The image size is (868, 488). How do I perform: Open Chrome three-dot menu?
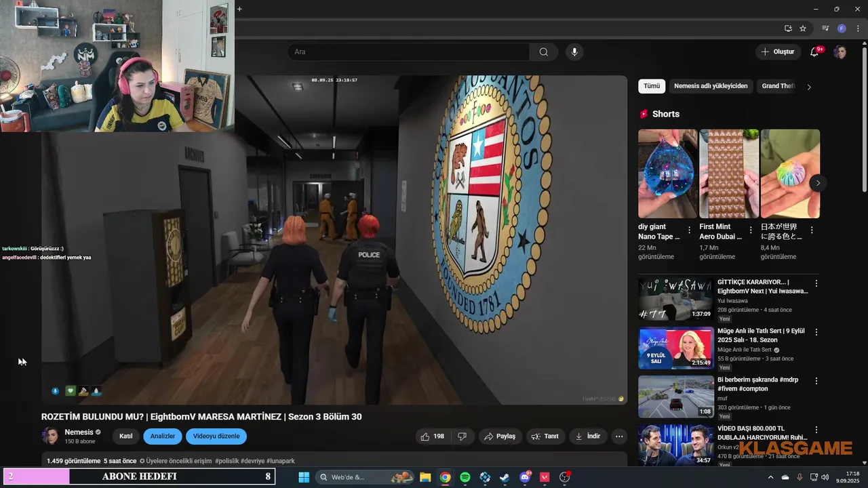858,28
